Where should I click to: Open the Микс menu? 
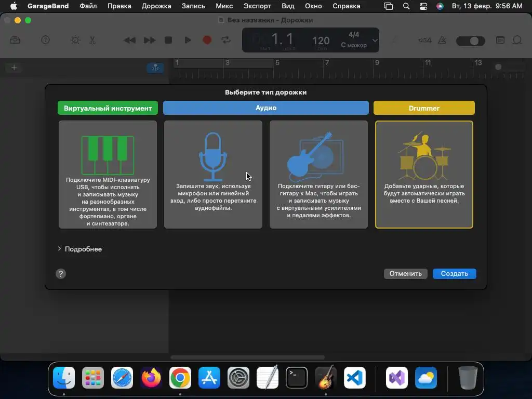(224, 6)
